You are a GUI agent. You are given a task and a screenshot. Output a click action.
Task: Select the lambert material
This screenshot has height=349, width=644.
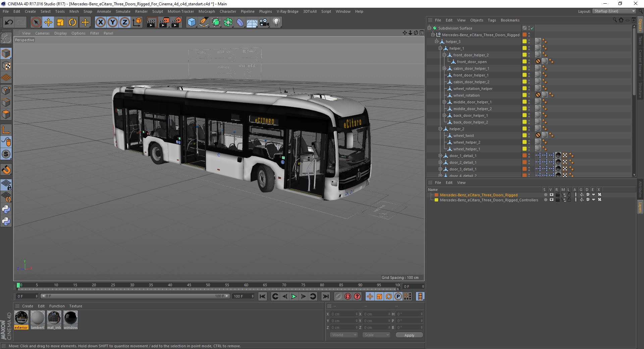(x=38, y=320)
